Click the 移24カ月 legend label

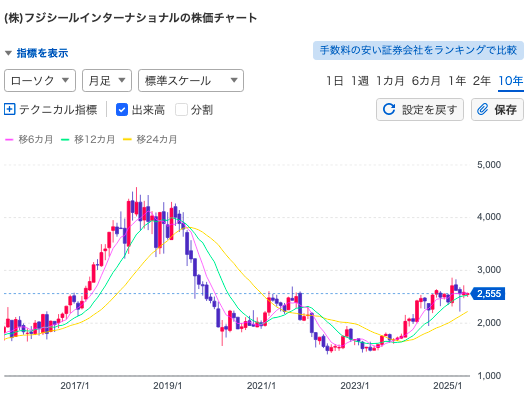pyautogui.click(x=157, y=140)
